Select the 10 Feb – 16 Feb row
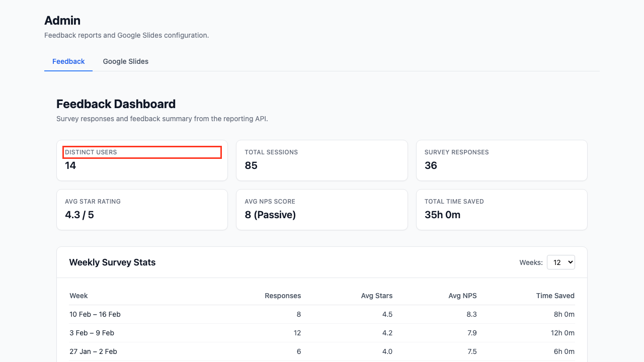This screenshot has width=644, height=362. (321, 314)
